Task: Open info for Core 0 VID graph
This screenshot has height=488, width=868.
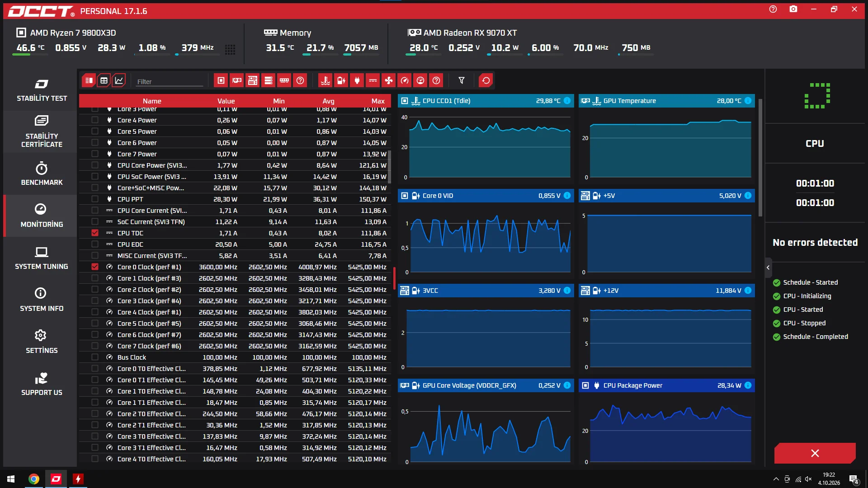Action: click(567, 196)
